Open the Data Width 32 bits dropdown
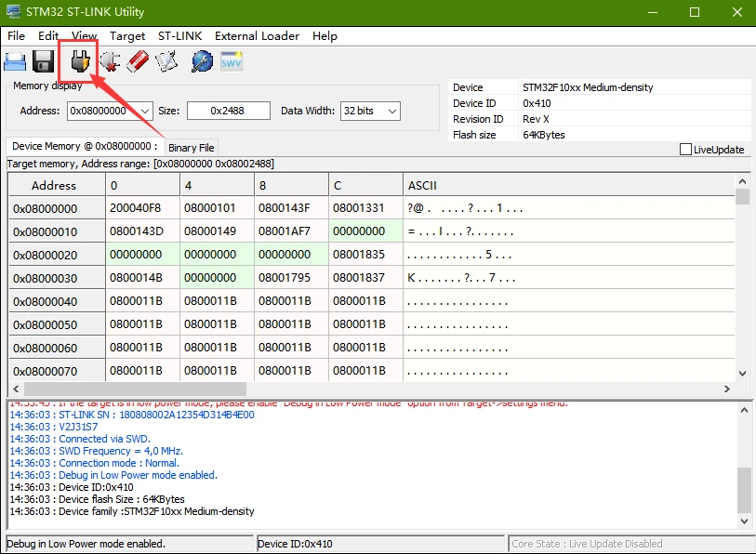Screen dimensions: 756x554 [x=392, y=111]
